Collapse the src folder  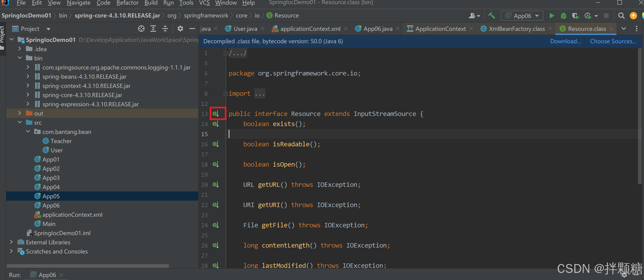(x=20, y=122)
